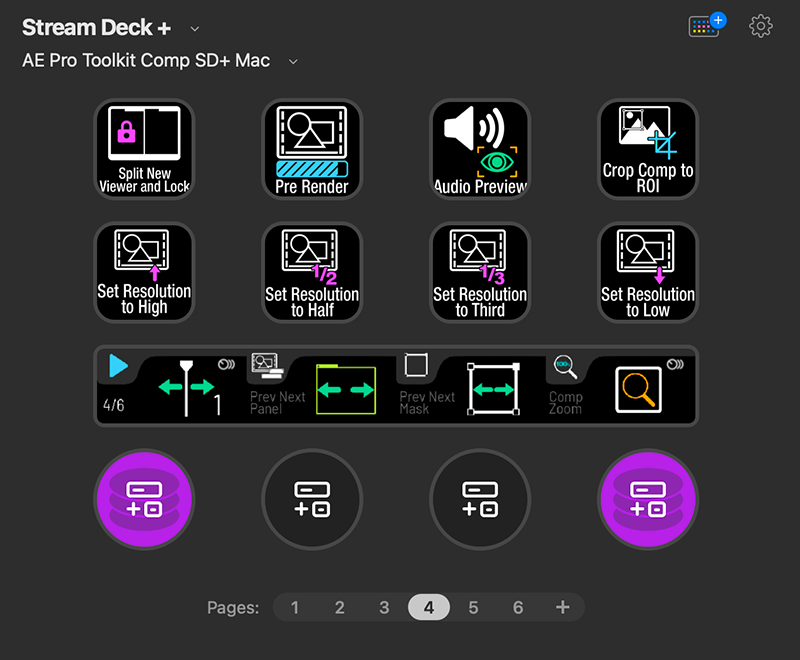This screenshot has height=660, width=800.
Task: Activate Crop Comp to ROI
Action: [x=647, y=149]
